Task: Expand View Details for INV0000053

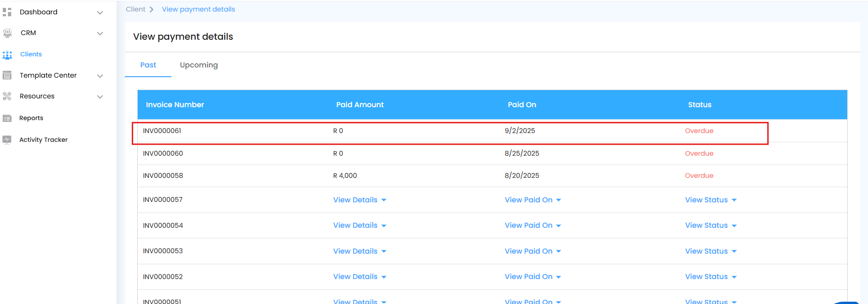Action: click(360, 251)
